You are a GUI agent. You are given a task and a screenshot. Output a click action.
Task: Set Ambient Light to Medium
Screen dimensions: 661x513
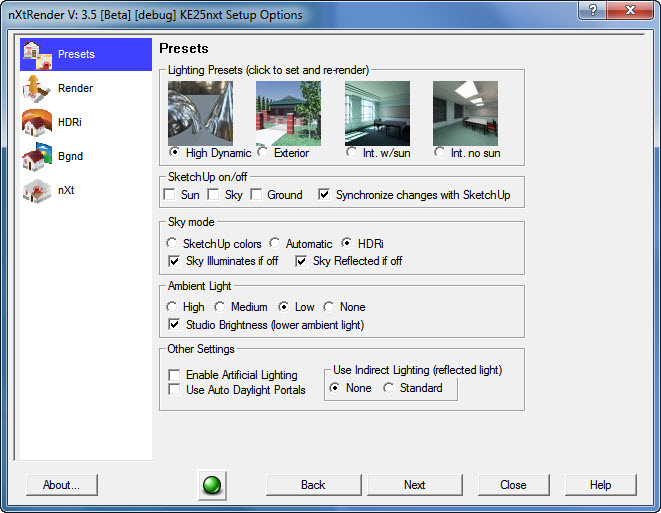point(219,307)
